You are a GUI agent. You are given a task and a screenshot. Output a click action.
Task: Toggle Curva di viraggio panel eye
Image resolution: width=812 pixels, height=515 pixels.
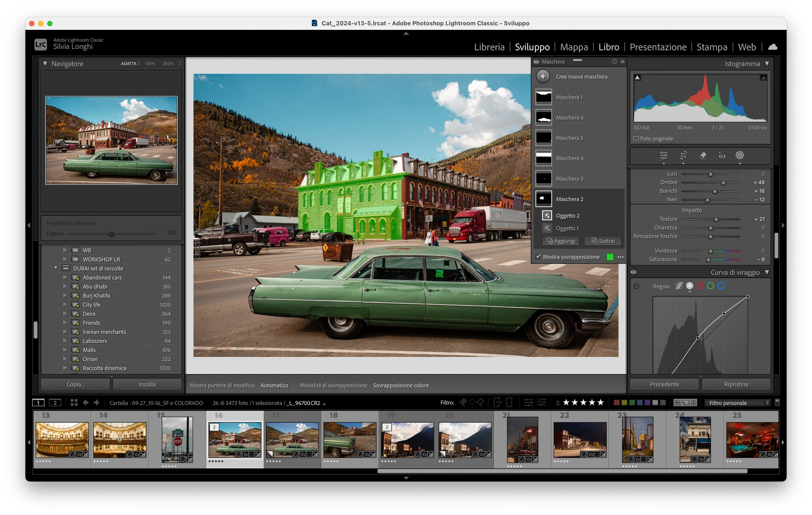tap(634, 272)
